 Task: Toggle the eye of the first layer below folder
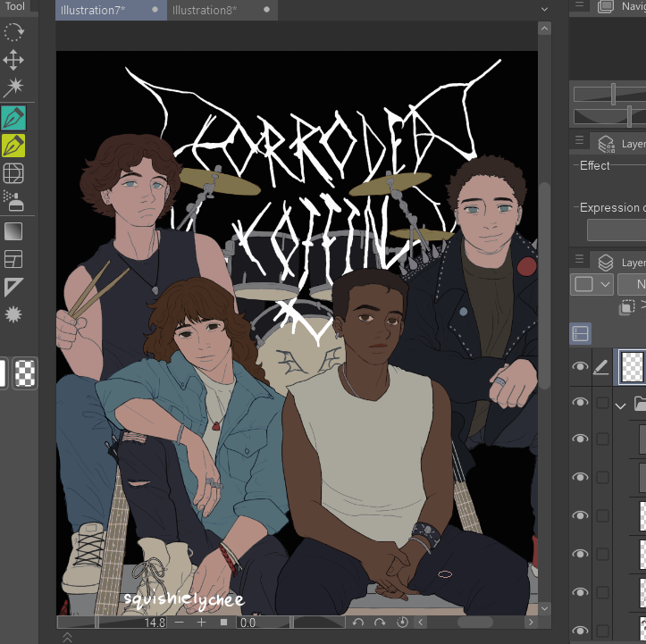pos(580,439)
